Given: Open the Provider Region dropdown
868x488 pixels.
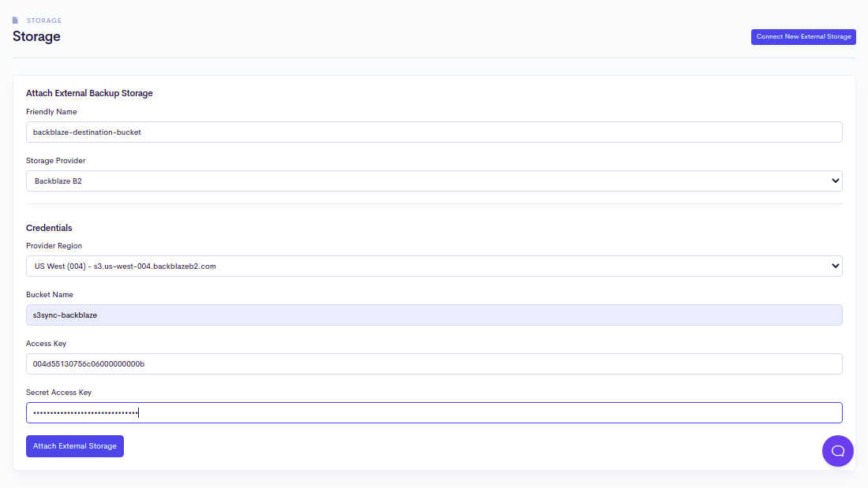Looking at the screenshot, I should [x=434, y=266].
